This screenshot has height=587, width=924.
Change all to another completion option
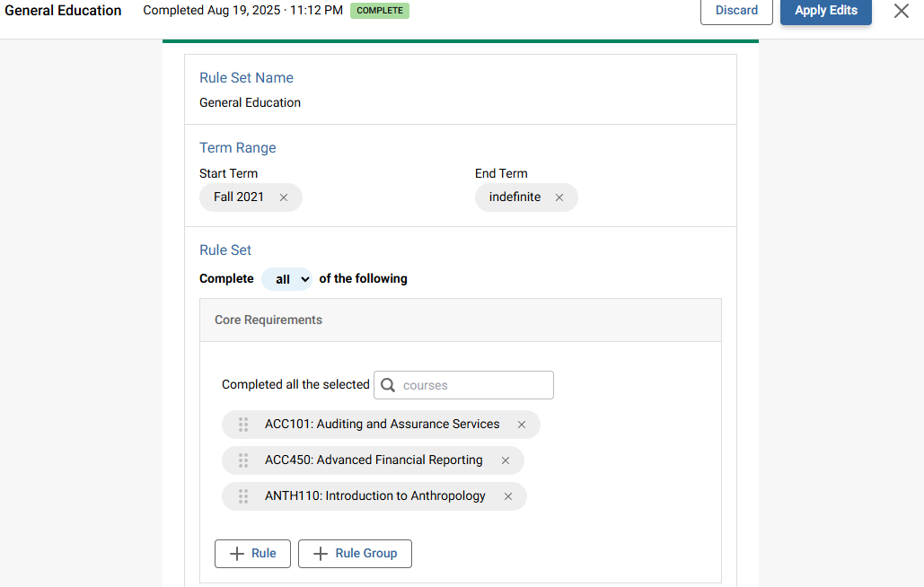(x=286, y=278)
